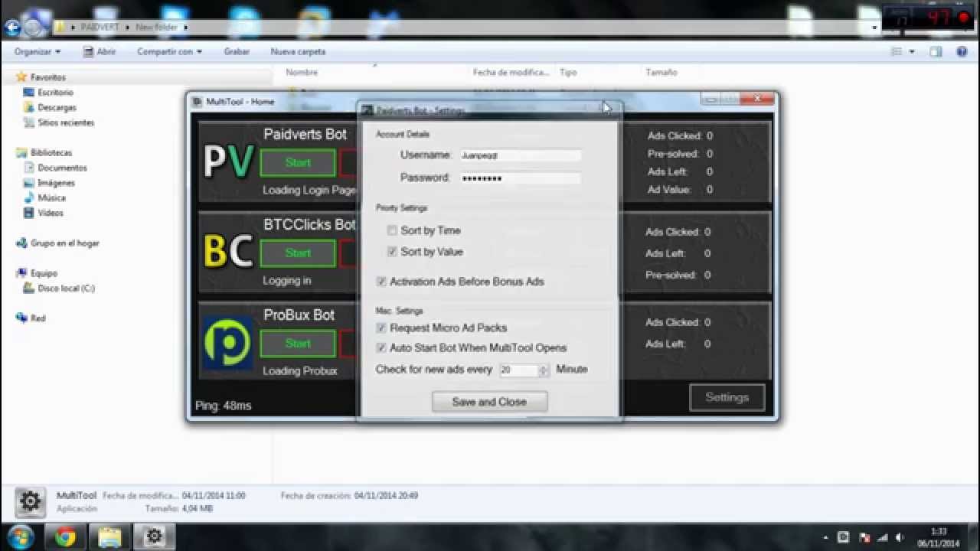Image resolution: width=980 pixels, height=551 pixels.
Task: Start the ProBux Bot
Action: pyautogui.click(x=298, y=344)
